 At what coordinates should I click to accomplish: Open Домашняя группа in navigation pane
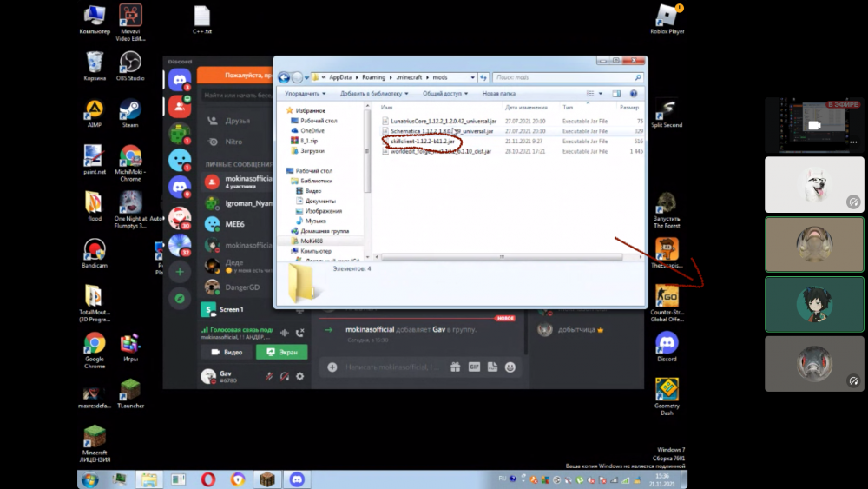coord(324,231)
